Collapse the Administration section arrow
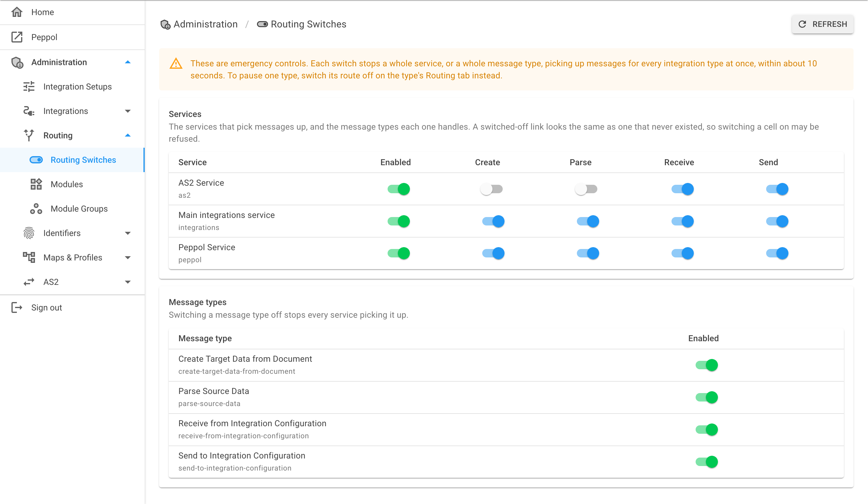The width and height of the screenshot is (868, 504). click(x=128, y=62)
